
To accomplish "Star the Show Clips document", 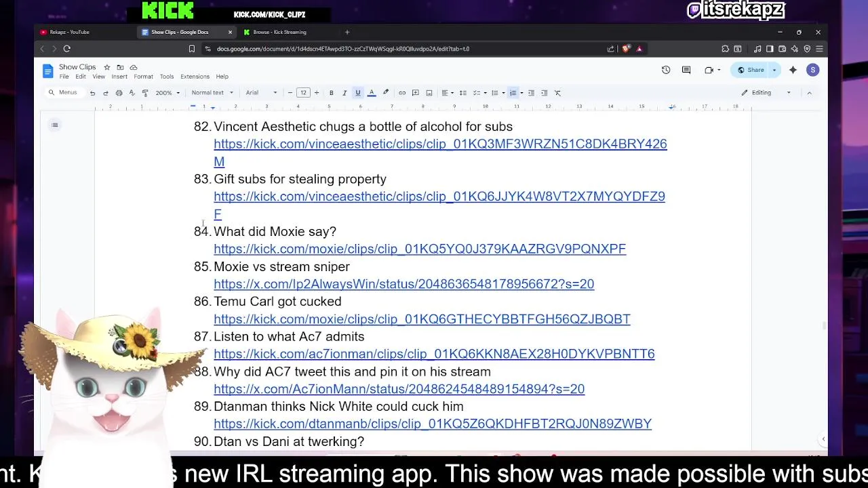I will [x=106, y=67].
